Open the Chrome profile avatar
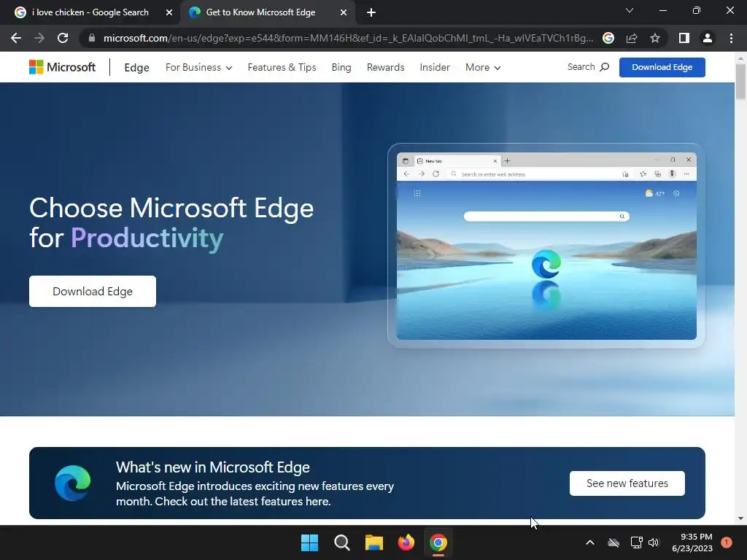 (x=708, y=38)
